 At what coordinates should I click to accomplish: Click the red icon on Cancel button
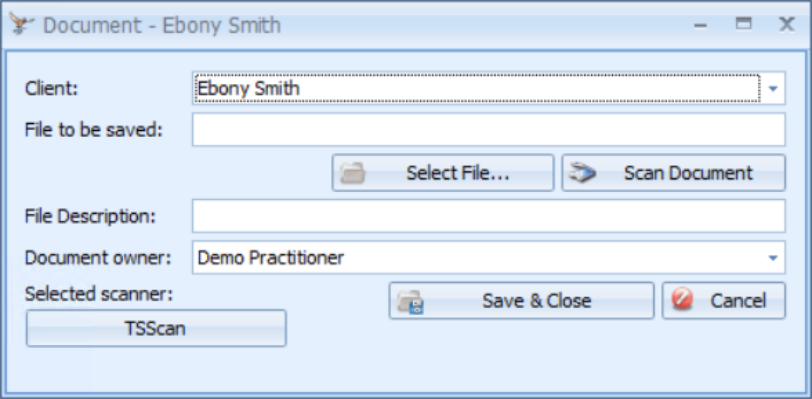683,300
